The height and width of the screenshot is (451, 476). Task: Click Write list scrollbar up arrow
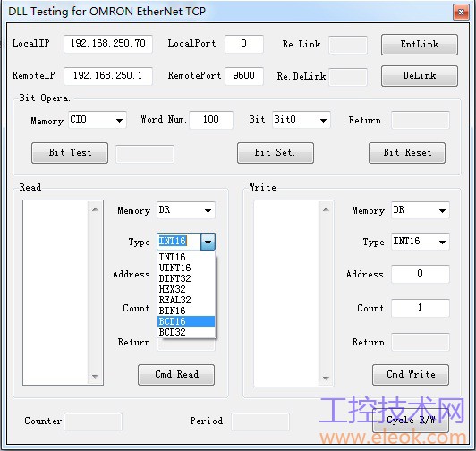(x=326, y=209)
